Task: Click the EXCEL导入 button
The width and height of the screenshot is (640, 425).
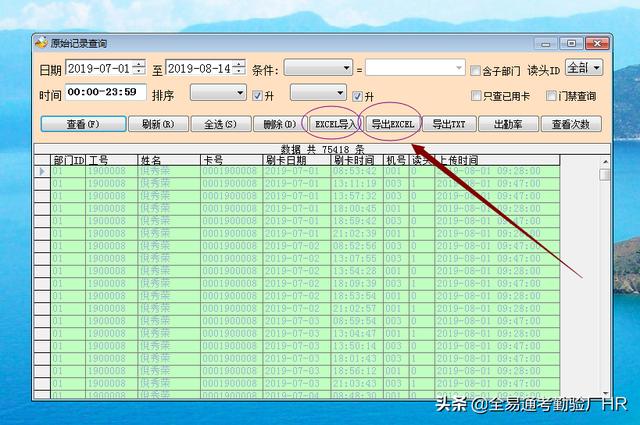Action: coord(336,124)
